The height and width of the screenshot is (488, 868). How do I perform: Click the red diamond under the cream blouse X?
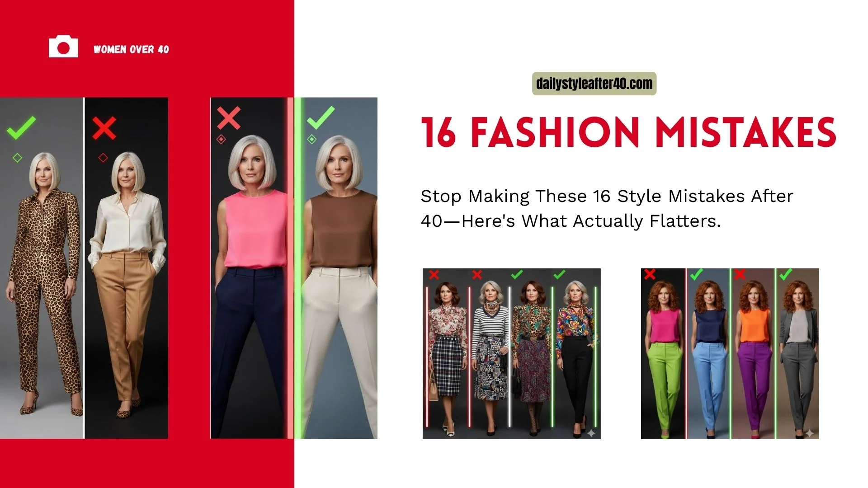coord(103,158)
